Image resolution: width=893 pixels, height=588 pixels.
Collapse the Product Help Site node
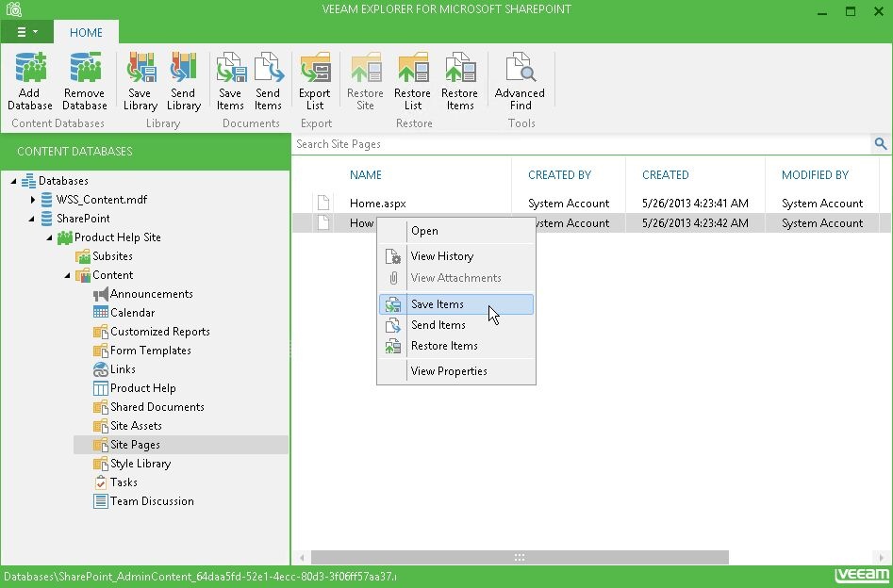pos(50,237)
